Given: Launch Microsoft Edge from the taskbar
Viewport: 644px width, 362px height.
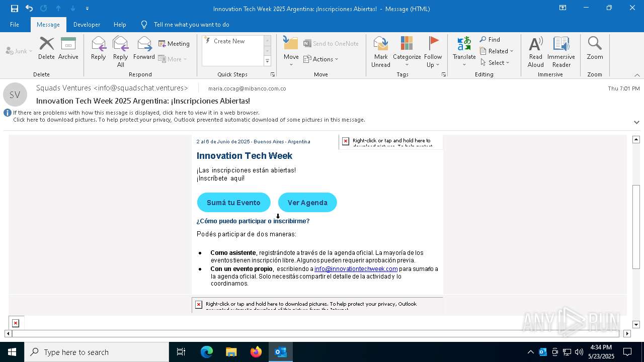Looking at the screenshot, I should (x=207, y=352).
